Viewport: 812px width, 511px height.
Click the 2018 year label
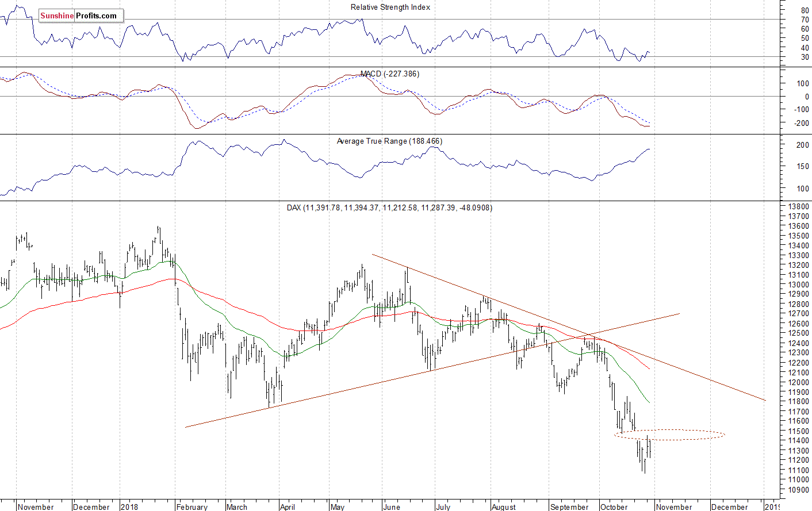[130, 507]
